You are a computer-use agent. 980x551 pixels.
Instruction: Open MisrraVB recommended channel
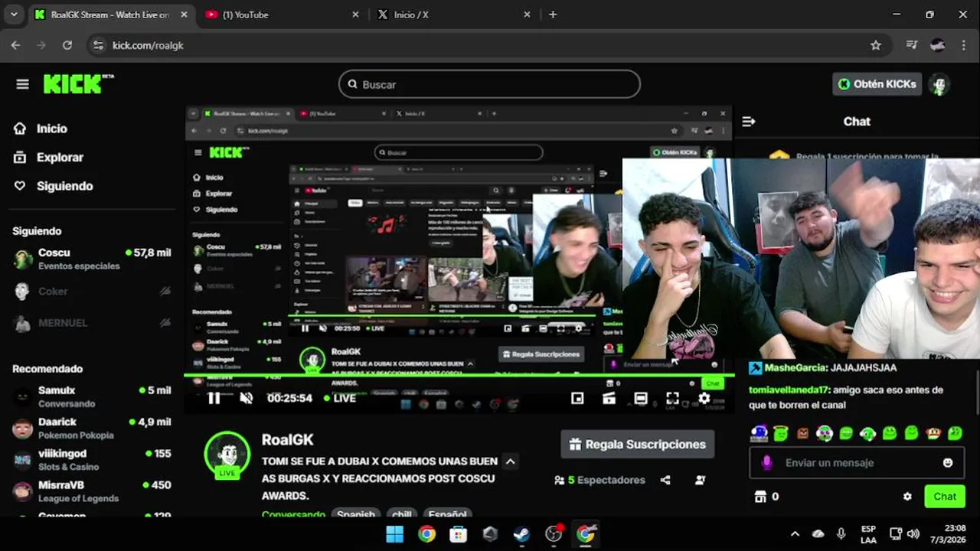tap(92, 491)
